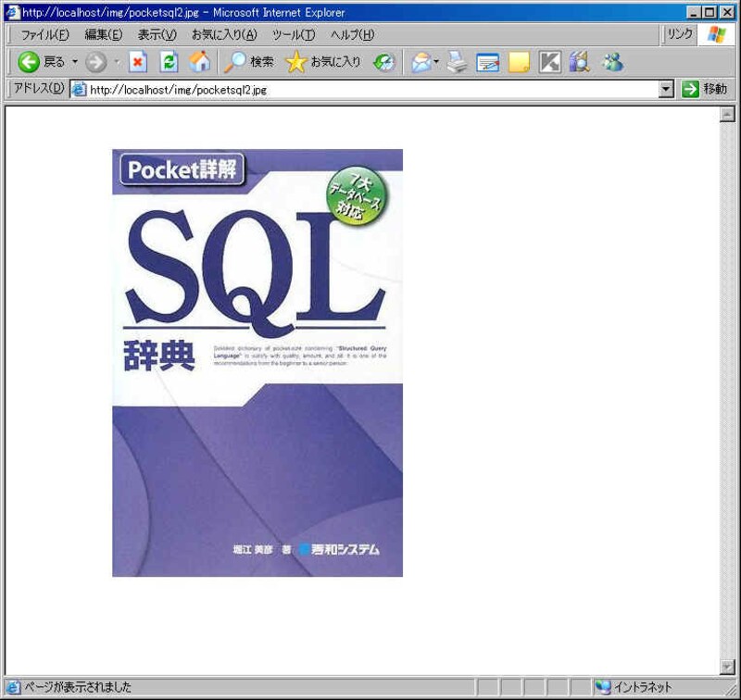Viewport: 741px width, 700px height.
Task: Open the Mail button dropdown arrow
Action: click(x=436, y=62)
